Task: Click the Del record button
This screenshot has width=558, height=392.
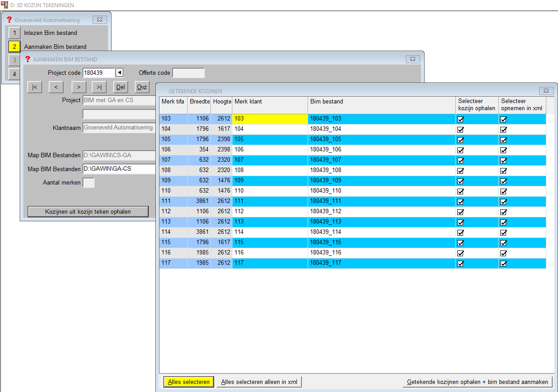Action: [x=120, y=87]
